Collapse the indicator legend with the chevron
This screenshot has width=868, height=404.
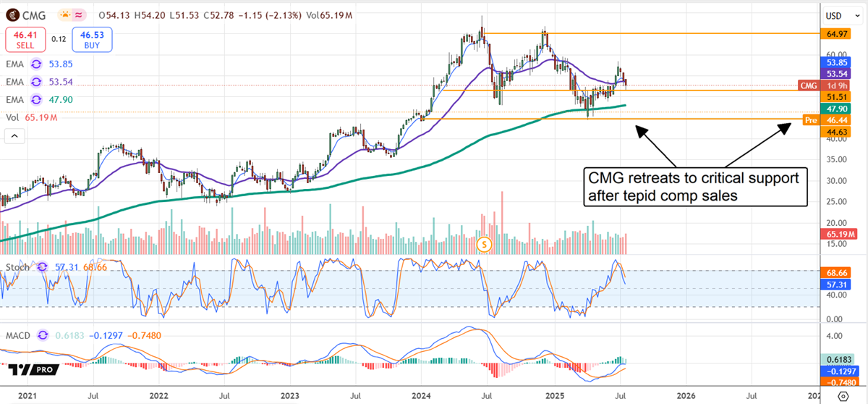pyautogui.click(x=14, y=135)
